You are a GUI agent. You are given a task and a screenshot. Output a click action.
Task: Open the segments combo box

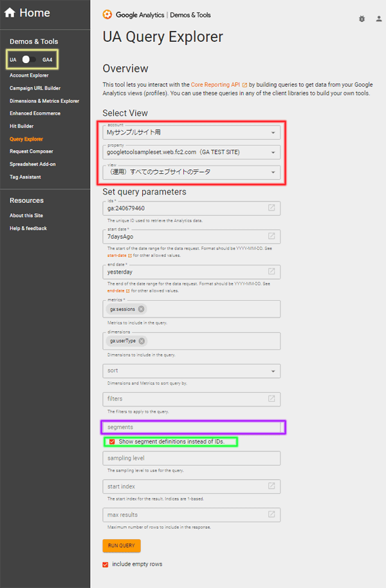click(x=192, y=427)
